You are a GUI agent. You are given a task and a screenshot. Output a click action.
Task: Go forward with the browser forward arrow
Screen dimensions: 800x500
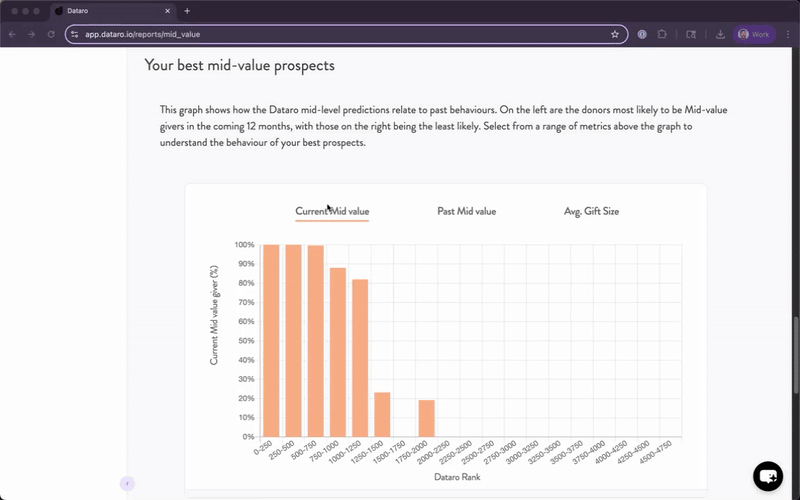click(x=32, y=34)
